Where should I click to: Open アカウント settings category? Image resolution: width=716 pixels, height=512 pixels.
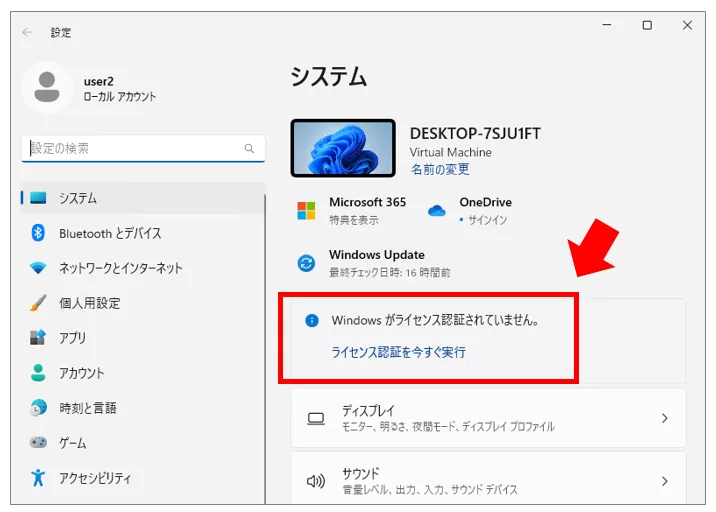click(142, 373)
